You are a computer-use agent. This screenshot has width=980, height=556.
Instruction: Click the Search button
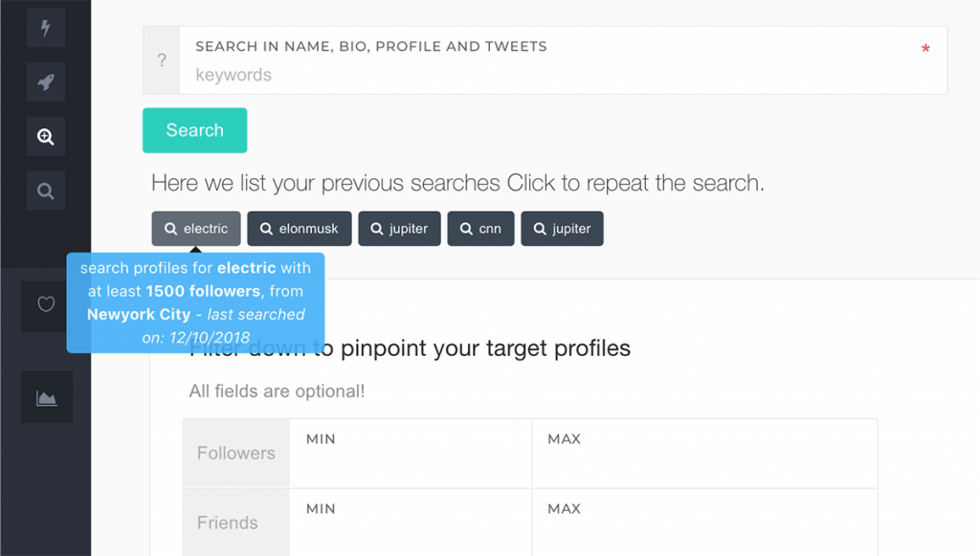(195, 130)
